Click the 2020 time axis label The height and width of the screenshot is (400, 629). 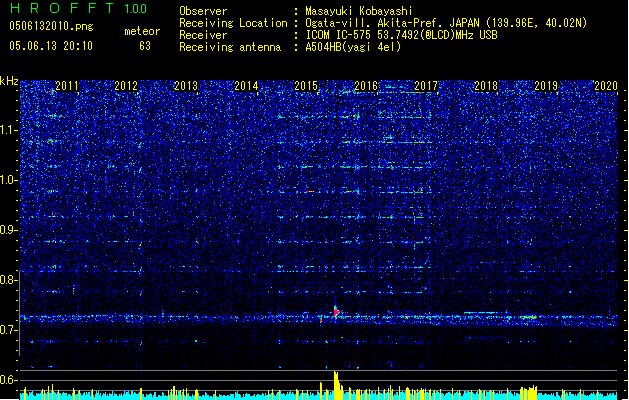(x=606, y=86)
